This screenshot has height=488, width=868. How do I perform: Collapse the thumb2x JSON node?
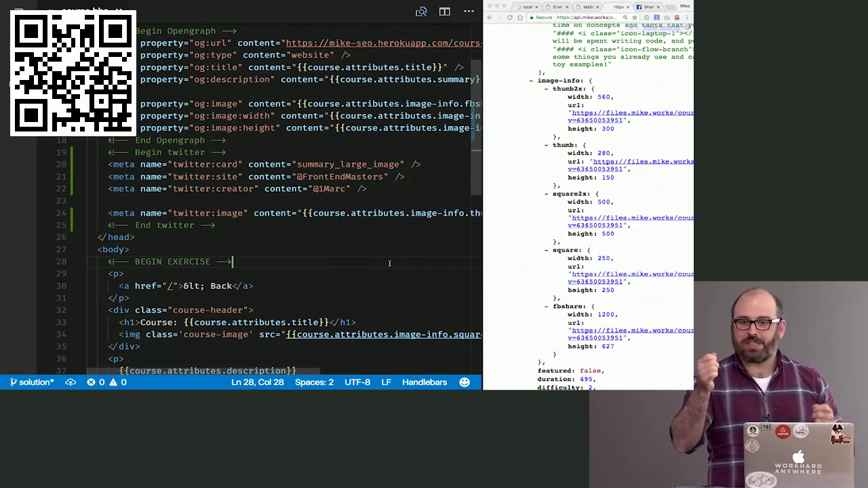tap(547, 89)
